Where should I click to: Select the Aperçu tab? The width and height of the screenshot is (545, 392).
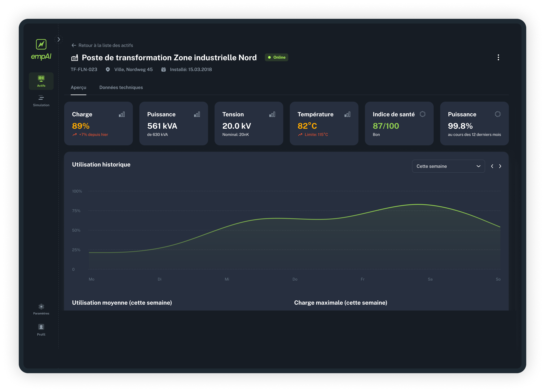pyautogui.click(x=78, y=87)
